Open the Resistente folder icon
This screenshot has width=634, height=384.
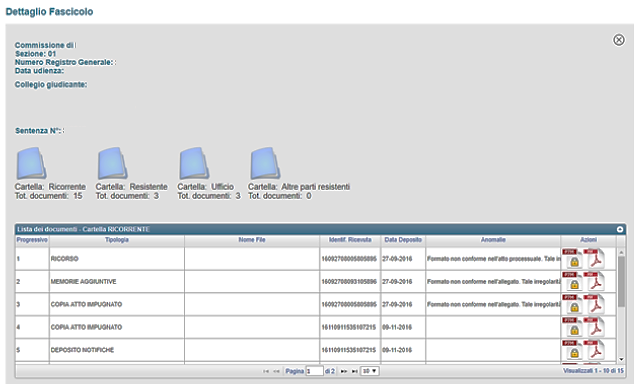[112, 163]
